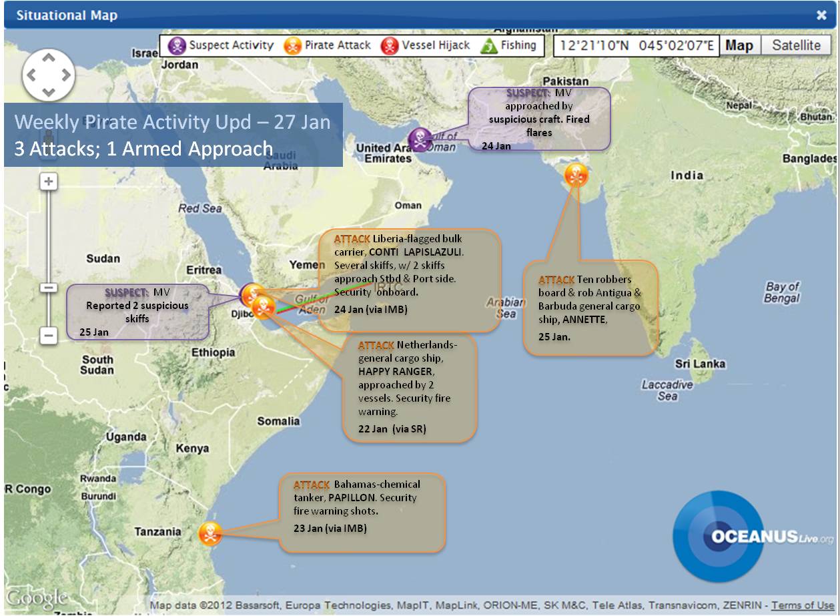Click the red Vessel Hijack legend icon
Screen dimensions: 840x616
pyautogui.click(x=390, y=46)
